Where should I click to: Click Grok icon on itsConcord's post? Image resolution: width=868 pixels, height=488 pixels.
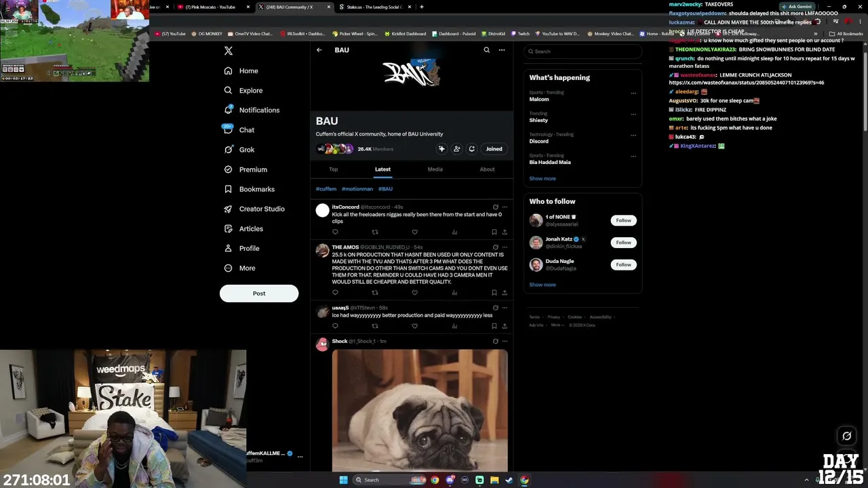(495, 207)
